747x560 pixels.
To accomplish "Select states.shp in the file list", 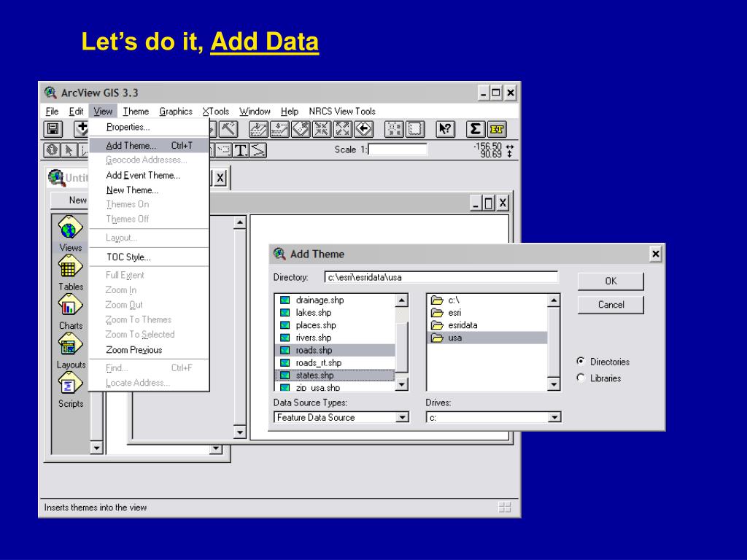I will (x=336, y=376).
